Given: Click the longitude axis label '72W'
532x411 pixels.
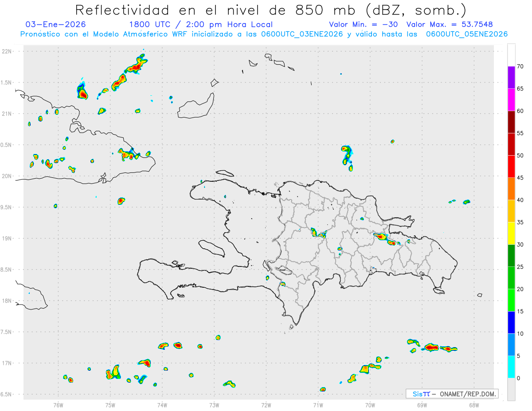Looking at the screenshot, I should [266, 405].
